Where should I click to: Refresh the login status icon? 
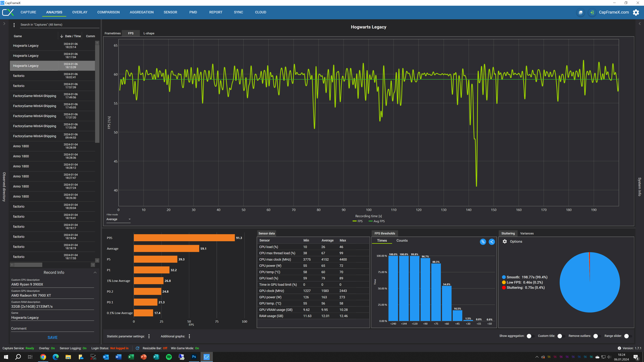pos(137,348)
